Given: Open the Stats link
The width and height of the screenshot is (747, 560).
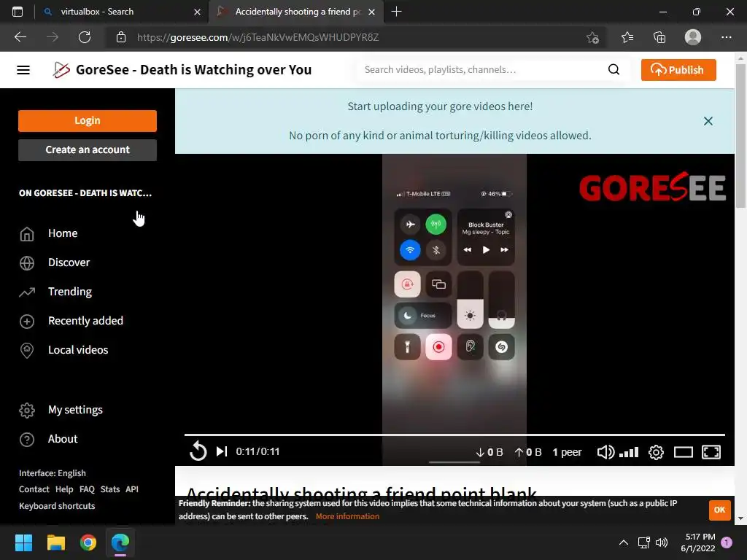Looking at the screenshot, I should point(110,489).
